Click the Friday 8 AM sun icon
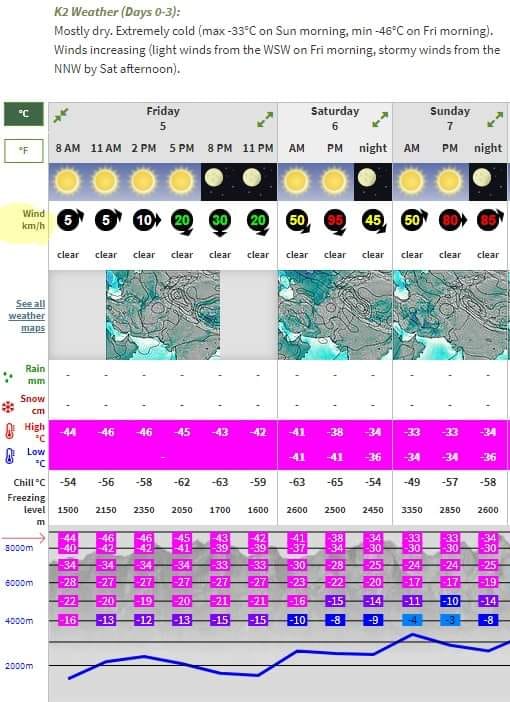 [x=68, y=181]
